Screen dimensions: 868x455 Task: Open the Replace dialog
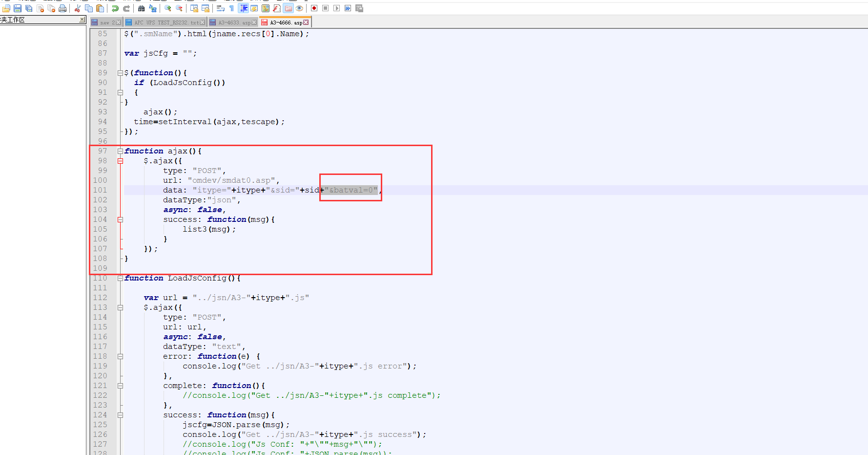point(153,8)
